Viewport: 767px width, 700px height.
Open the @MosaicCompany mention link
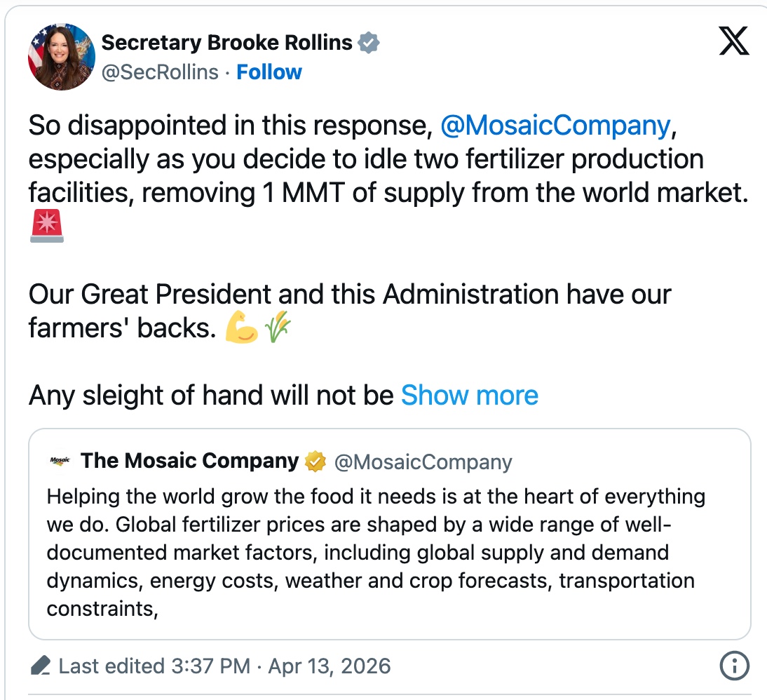(x=555, y=126)
